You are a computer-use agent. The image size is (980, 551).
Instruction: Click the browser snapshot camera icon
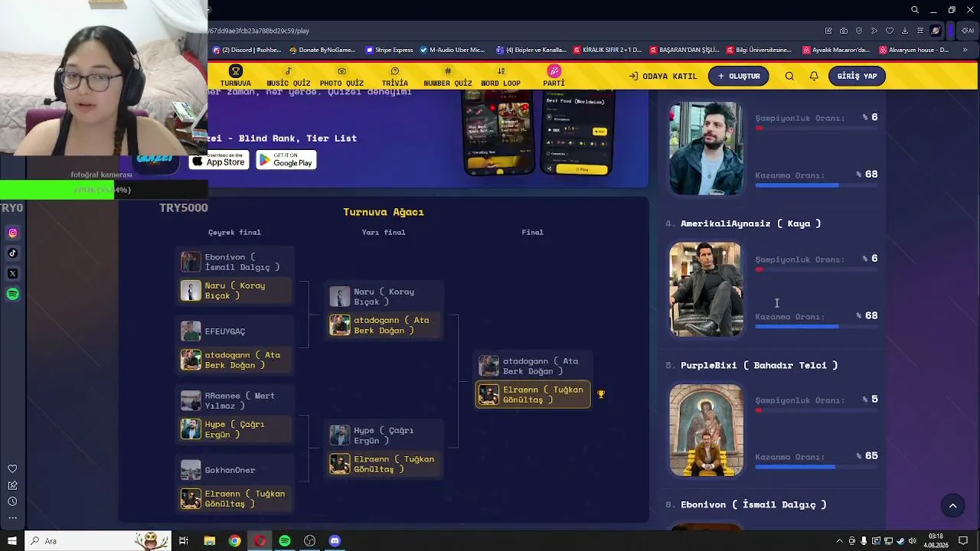pyautogui.click(x=844, y=31)
